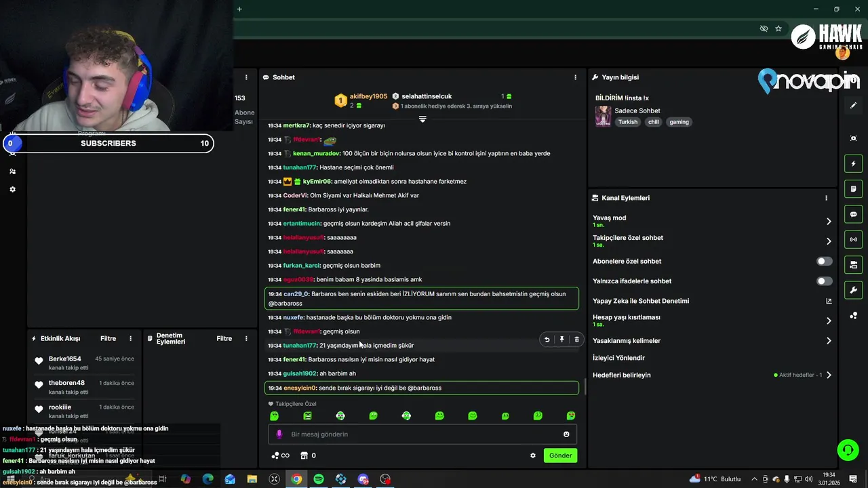Image resolution: width=868 pixels, height=488 pixels.
Task: Select the last heart-eyes green emote
Action: click(571, 415)
